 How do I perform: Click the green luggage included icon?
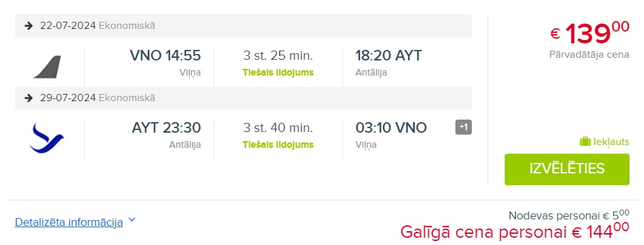pyautogui.click(x=585, y=142)
